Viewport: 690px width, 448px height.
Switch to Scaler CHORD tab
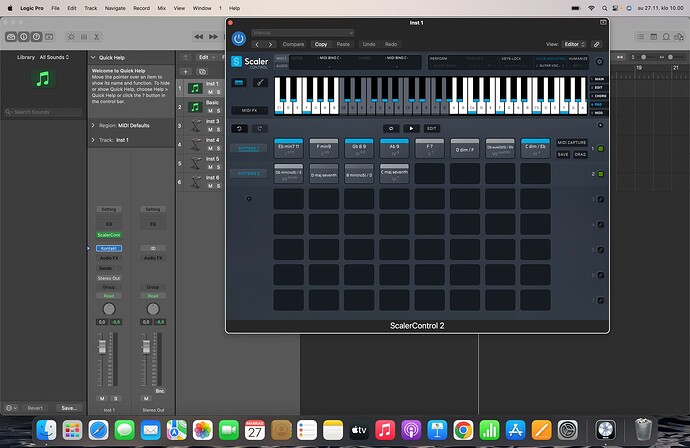point(599,96)
